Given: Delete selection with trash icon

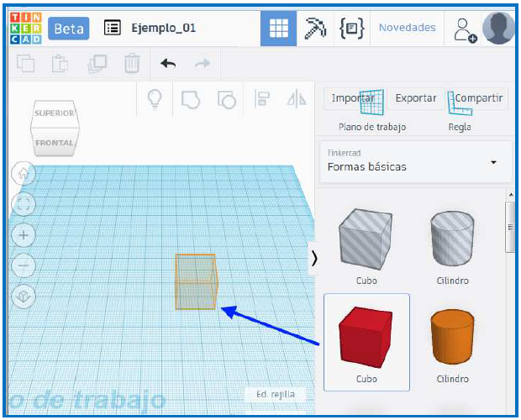Looking at the screenshot, I should click(x=132, y=63).
